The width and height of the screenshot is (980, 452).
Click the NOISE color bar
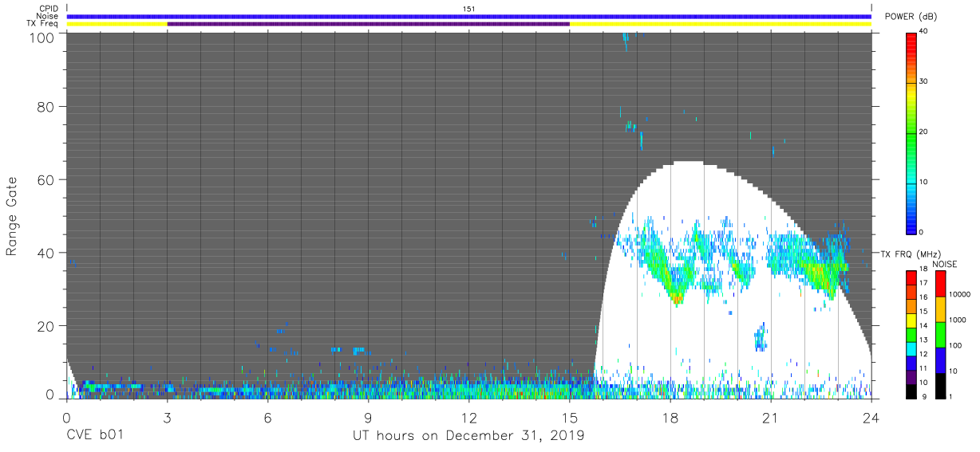(x=940, y=335)
